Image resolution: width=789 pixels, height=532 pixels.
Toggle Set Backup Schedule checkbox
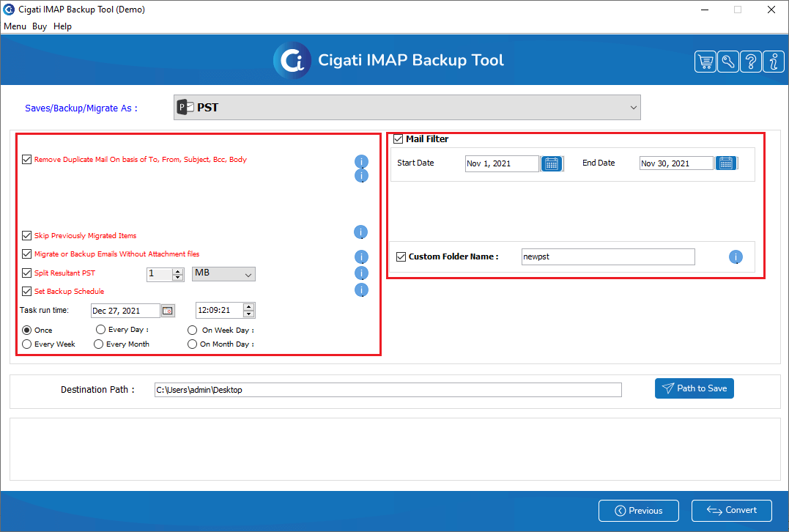(26, 292)
